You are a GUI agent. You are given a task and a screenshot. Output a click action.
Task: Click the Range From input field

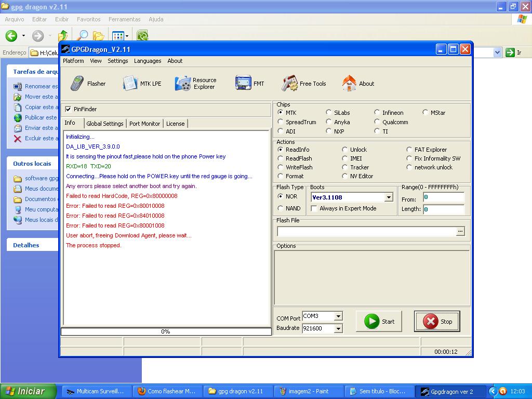444,197
